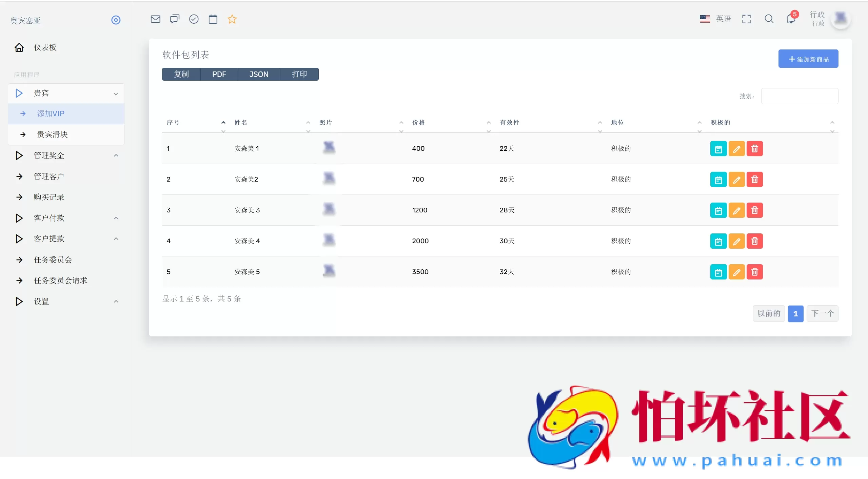Select 贵宾滑块 submenu item
Image resolution: width=868 pixels, height=479 pixels.
[53, 134]
